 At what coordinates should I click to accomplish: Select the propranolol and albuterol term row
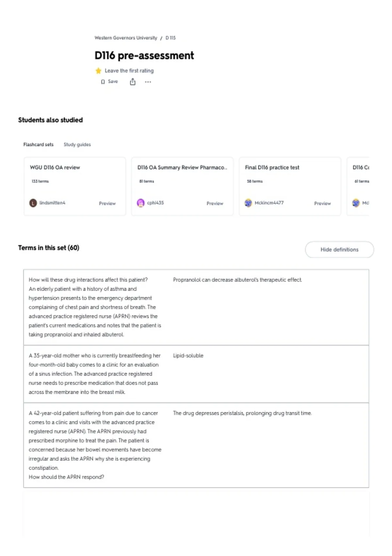coord(196,307)
